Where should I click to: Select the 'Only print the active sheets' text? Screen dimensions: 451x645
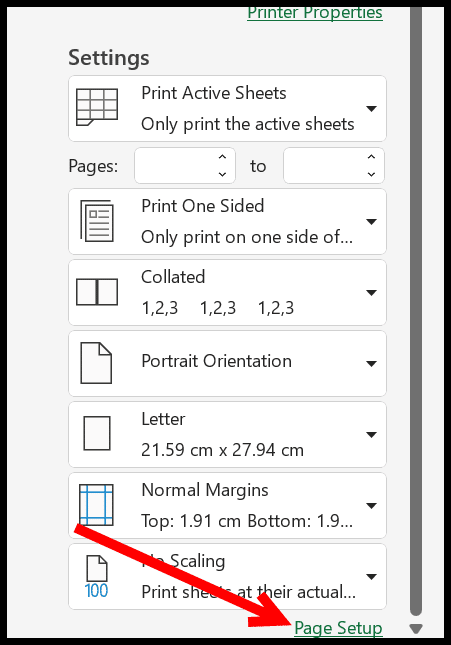[248, 124]
